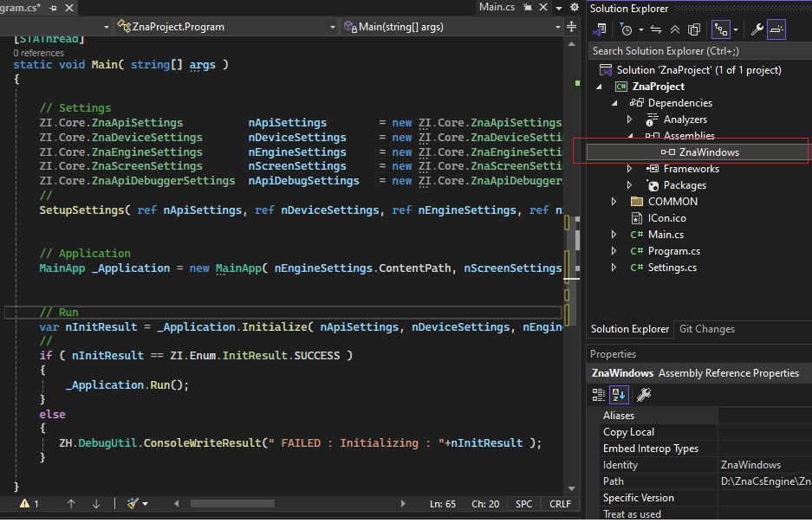812x523 pixels.
Task: Select the ICon.ico file
Action: click(x=667, y=218)
